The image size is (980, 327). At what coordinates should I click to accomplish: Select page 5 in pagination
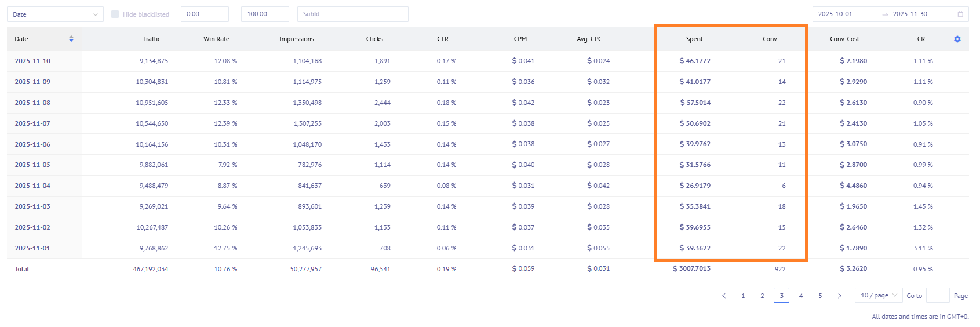(820, 296)
